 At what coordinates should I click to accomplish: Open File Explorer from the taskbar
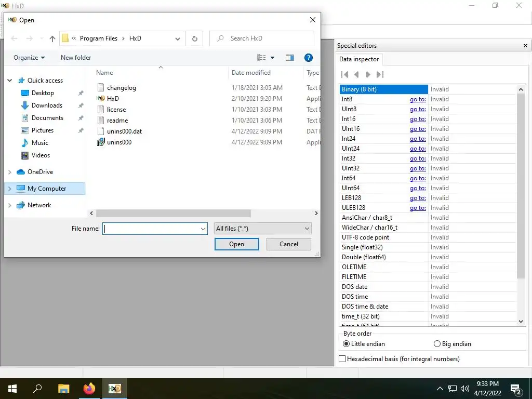(63, 389)
